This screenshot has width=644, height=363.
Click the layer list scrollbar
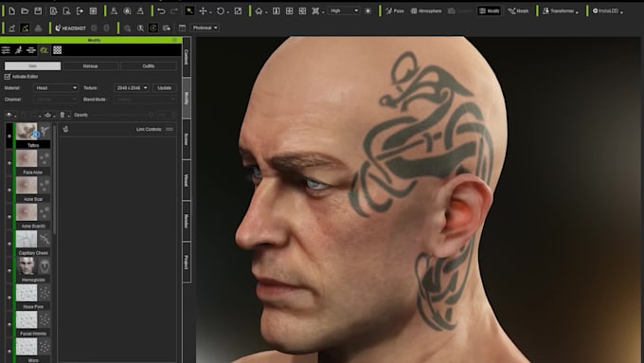(x=54, y=179)
